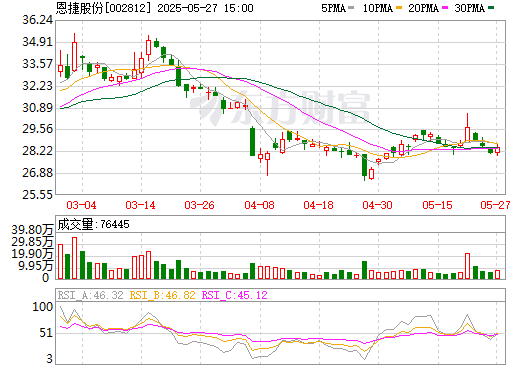
Task: Click the stock title 恩捷股份[002812]
Action: click(x=103, y=8)
